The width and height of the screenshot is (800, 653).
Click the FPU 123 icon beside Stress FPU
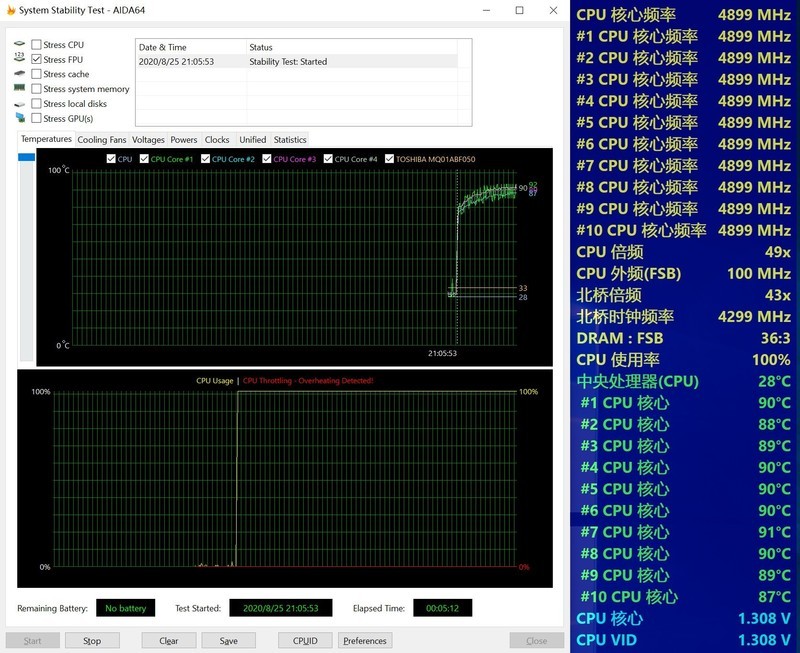point(20,59)
